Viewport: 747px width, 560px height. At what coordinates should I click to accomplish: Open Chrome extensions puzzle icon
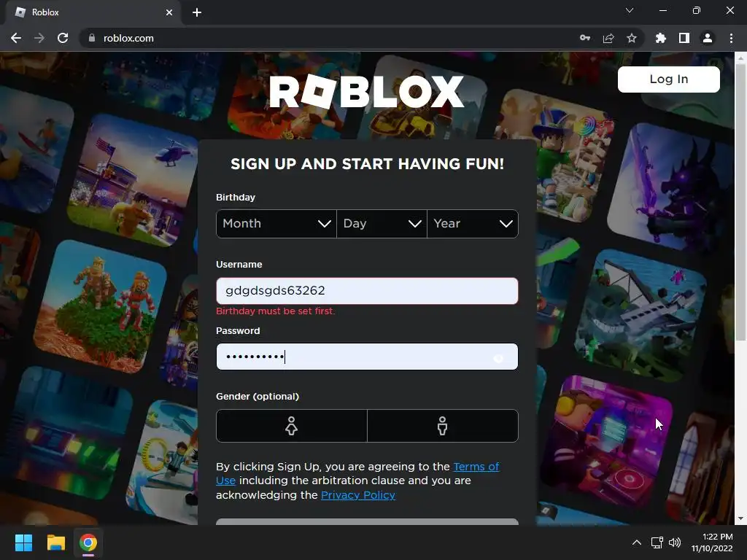[661, 38]
